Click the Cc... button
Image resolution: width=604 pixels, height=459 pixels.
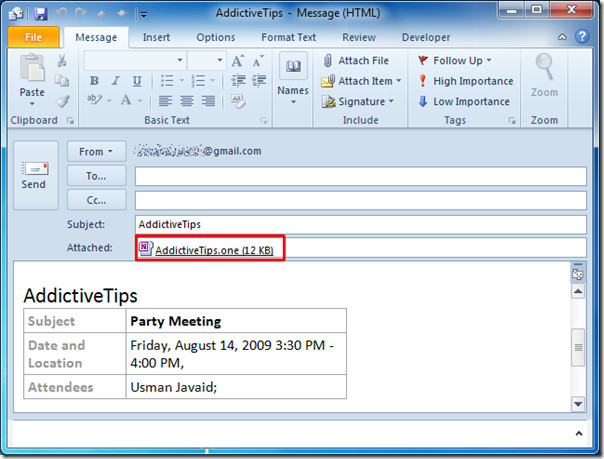pos(96,200)
